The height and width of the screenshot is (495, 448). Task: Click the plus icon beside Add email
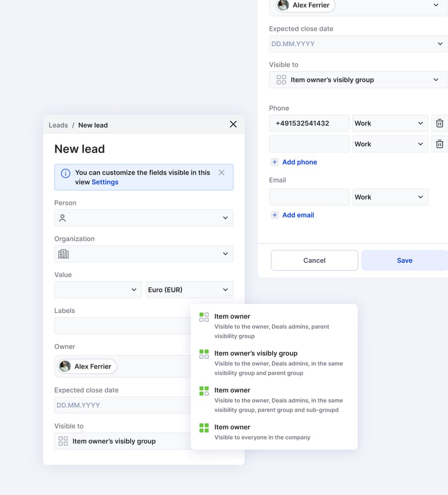[275, 215]
